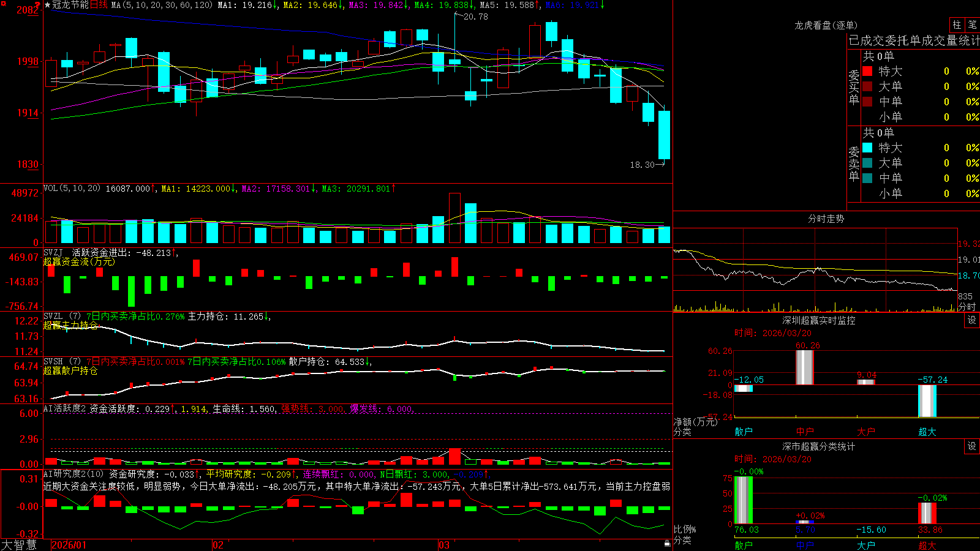980x551 pixels.
Task: Click the 超赢散户持仓 label
Action: click(70, 370)
